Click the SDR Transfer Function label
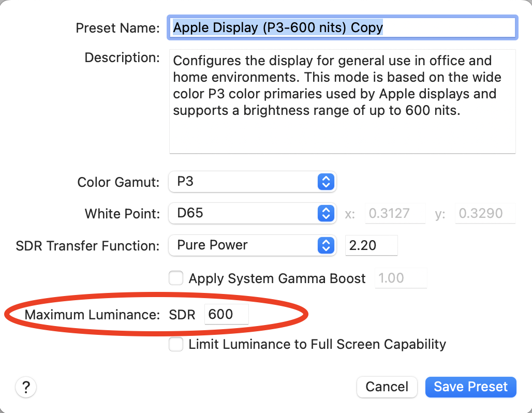532x413 pixels. (87, 245)
